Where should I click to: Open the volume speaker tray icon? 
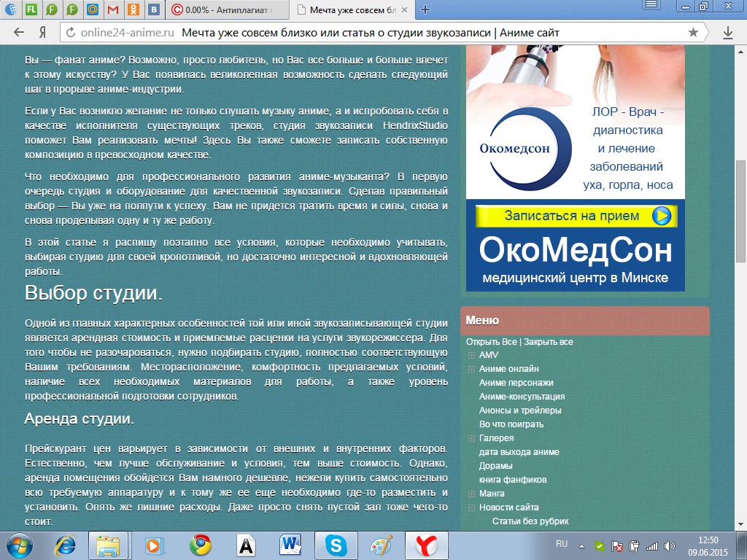coord(670,546)
